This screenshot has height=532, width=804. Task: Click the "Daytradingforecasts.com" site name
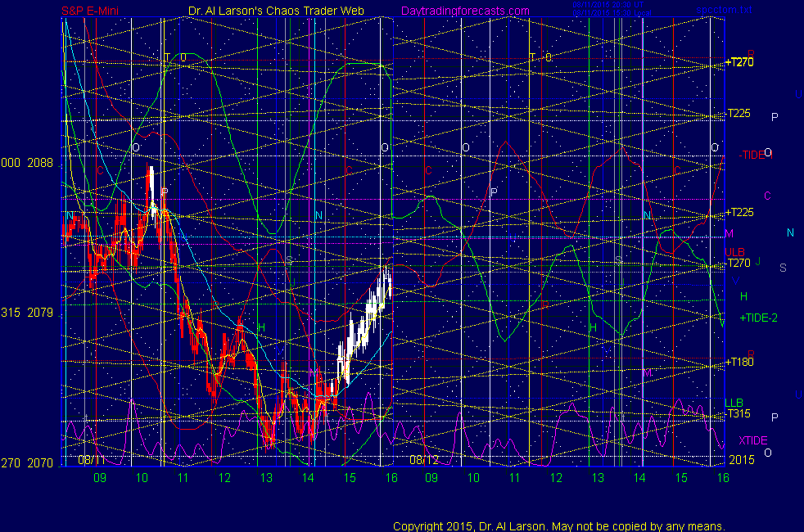pos(465,11)
